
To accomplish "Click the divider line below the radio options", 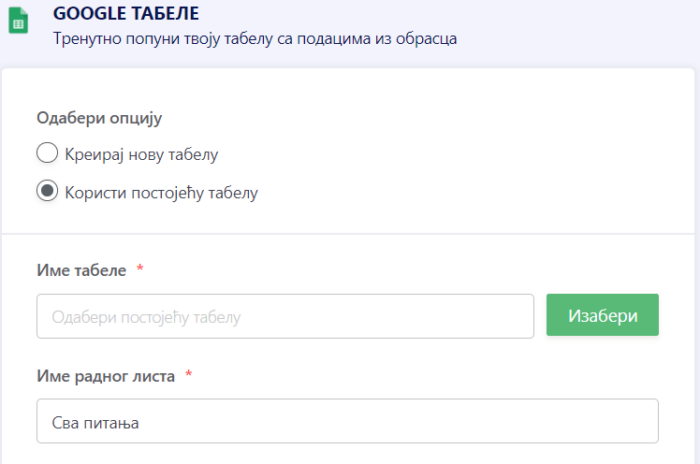I will click(350, 234).
